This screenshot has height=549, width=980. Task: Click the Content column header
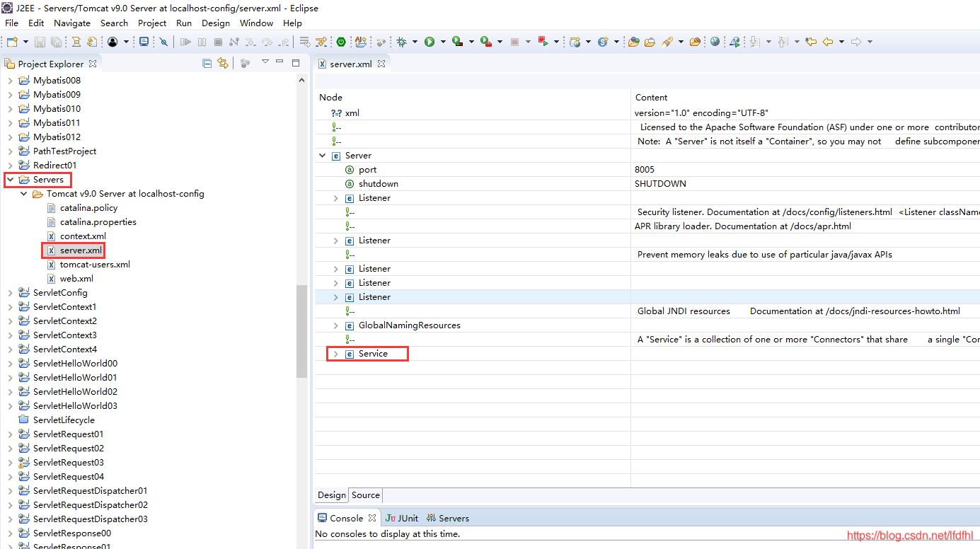click(651, 98)
